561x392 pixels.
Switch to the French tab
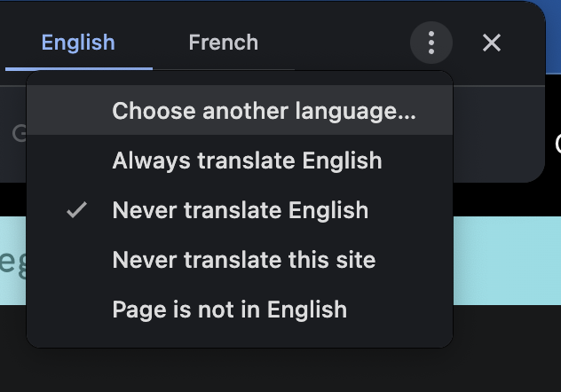pos(223,43)
